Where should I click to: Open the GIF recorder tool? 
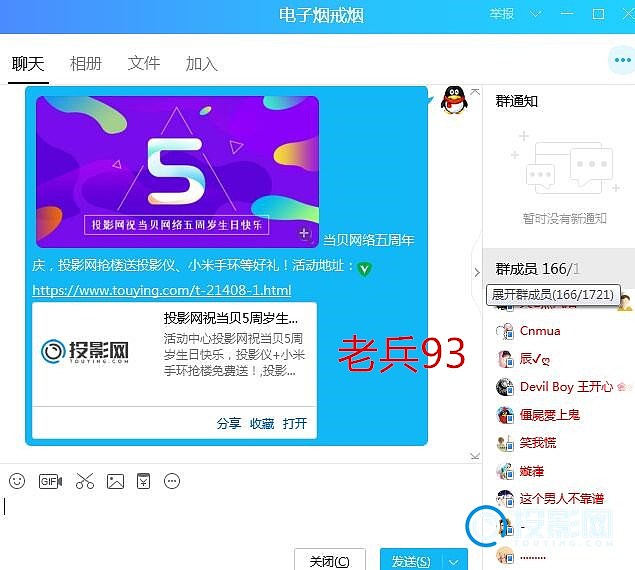[50, 481]
